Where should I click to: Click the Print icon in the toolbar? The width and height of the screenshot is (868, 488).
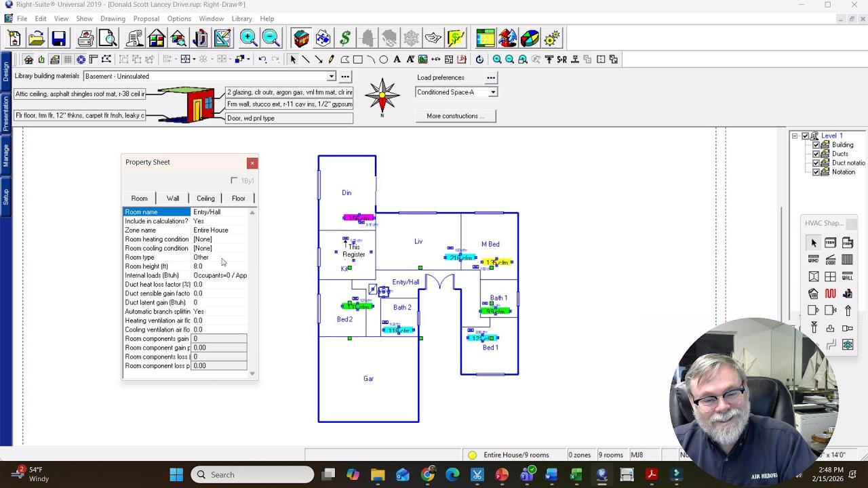click(x=86, y=38)
